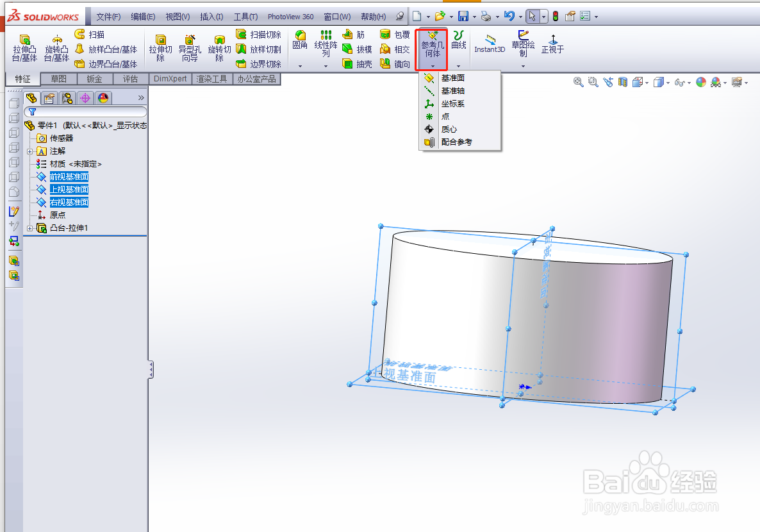760x532 pixels.
Task: Open the ConfigurationManager tab icon
Action: click(x=67, y=99)
